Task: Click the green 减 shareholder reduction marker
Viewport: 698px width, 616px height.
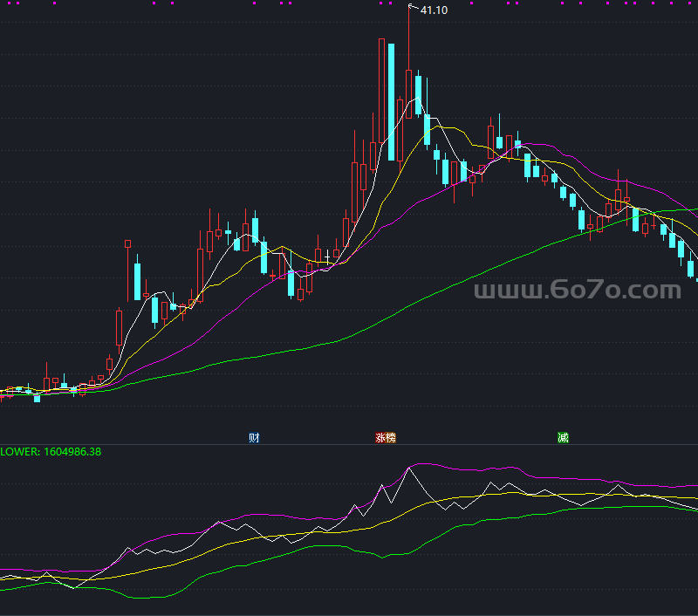Action: pos(563,437)
